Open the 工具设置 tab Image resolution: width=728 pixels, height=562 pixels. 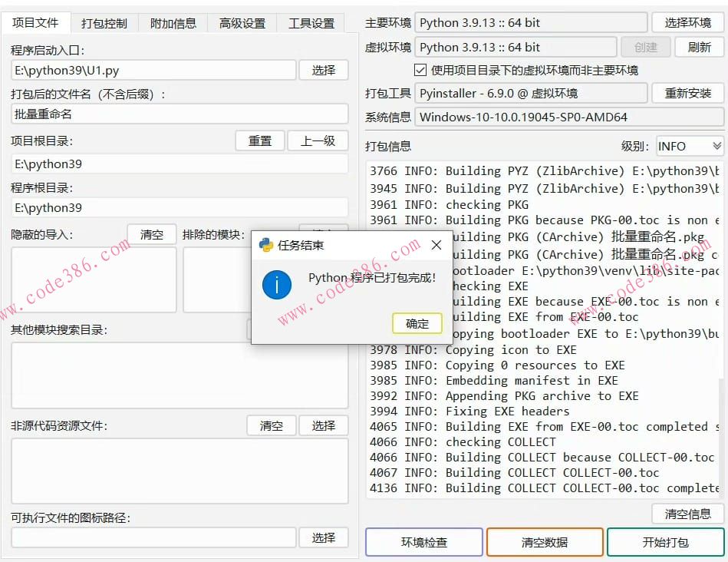coord(311,23)
